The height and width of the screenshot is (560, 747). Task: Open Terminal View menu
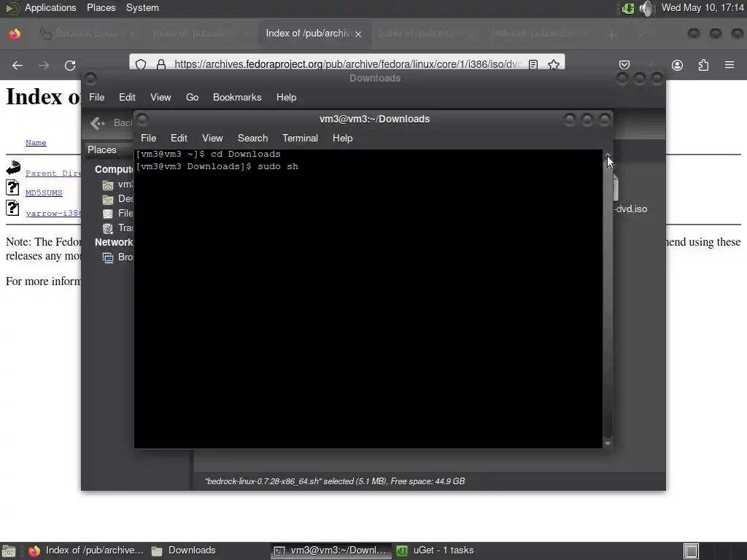pos(212,138)
